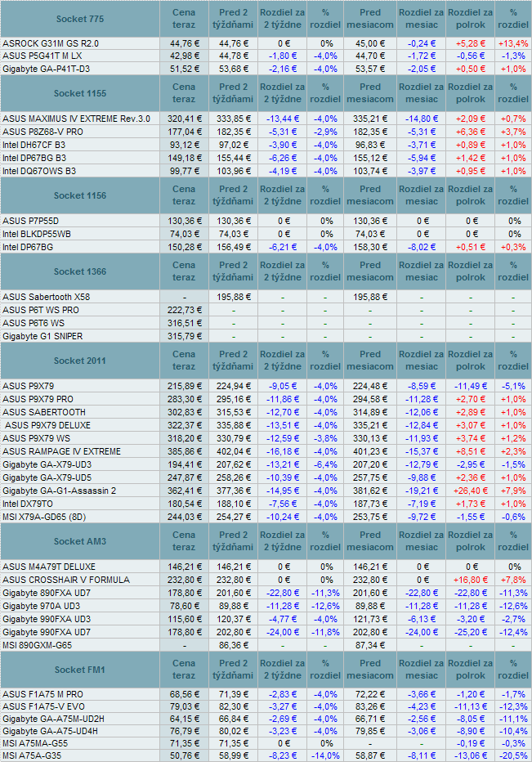Click ASUS P9X79 WS product name
This screenshot has height=762, width=532.
coord(37,438)
